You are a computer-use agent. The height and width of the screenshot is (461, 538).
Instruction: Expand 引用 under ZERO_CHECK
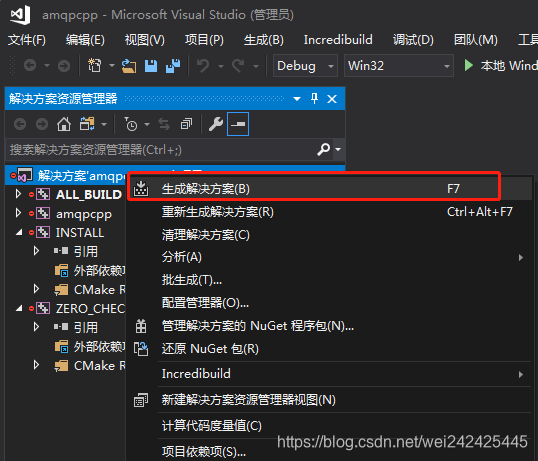point(36,327)
